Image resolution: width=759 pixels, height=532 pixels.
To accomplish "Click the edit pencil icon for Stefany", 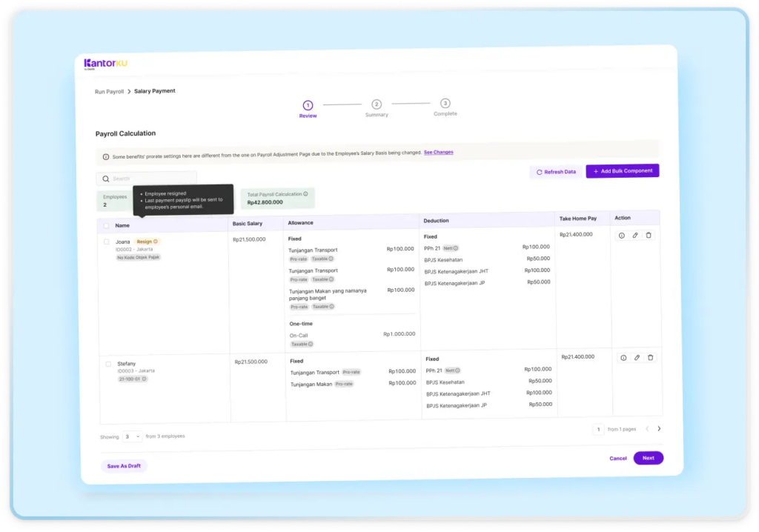I will [637, 358].
